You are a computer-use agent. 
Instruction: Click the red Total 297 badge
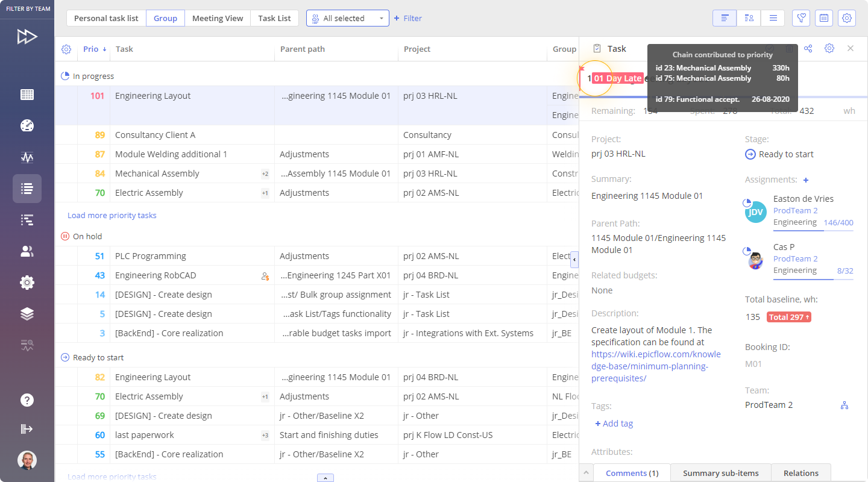coord(788,317)
